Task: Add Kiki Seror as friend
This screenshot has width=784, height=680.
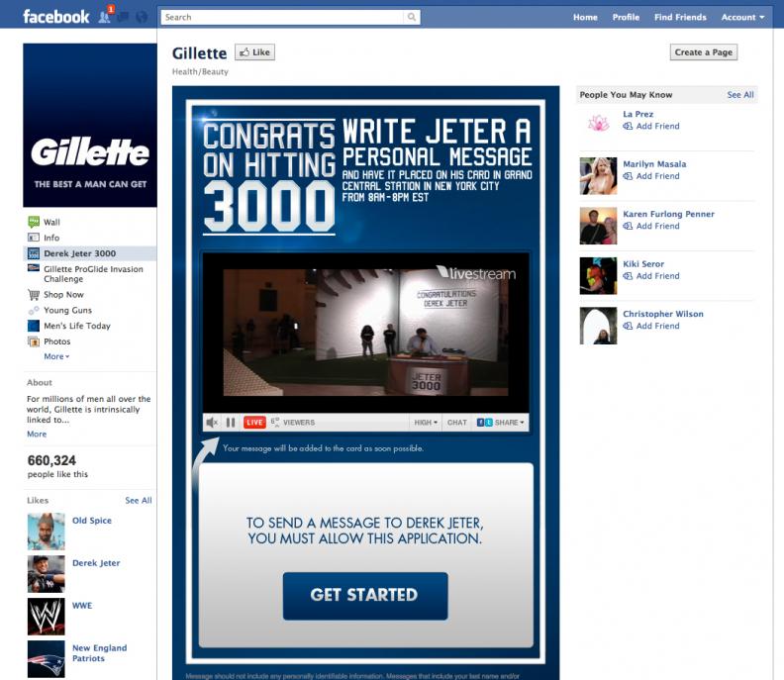Action: pos(651,276)
